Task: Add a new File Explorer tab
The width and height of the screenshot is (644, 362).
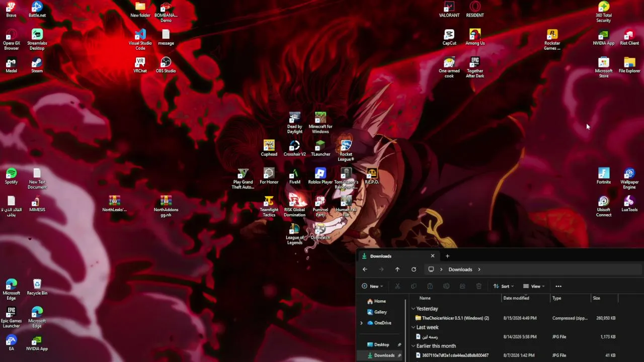Action: click(x=447, y=256)
